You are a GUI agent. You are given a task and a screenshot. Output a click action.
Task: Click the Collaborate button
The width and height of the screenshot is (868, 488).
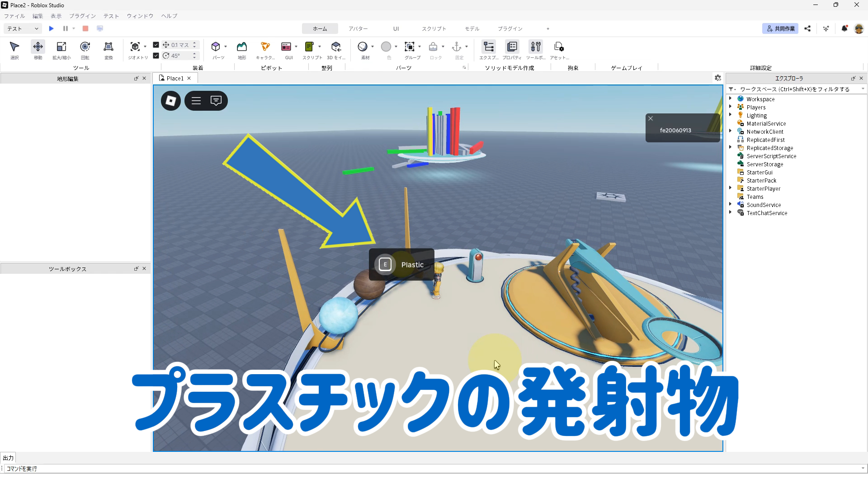point(780,28)
